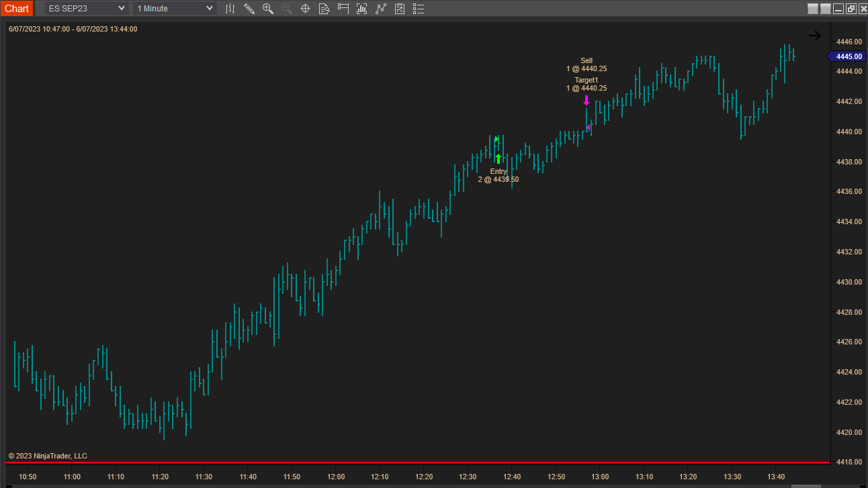Click the "1 @ 4440.25" text under Target1
This screenshot has width=868, height=488.
coord(587,88)
